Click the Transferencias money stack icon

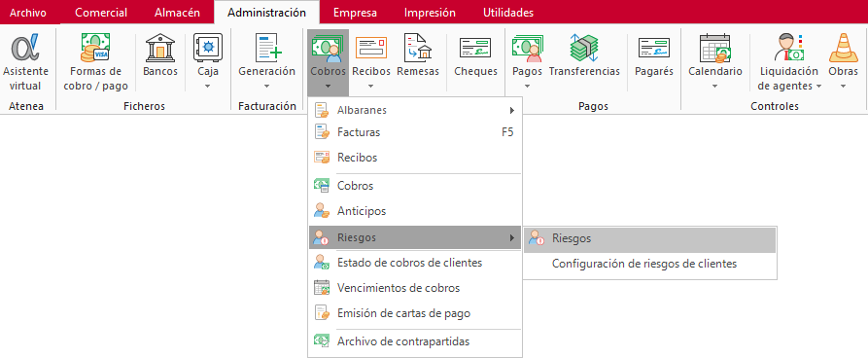(x=584, y=48)
